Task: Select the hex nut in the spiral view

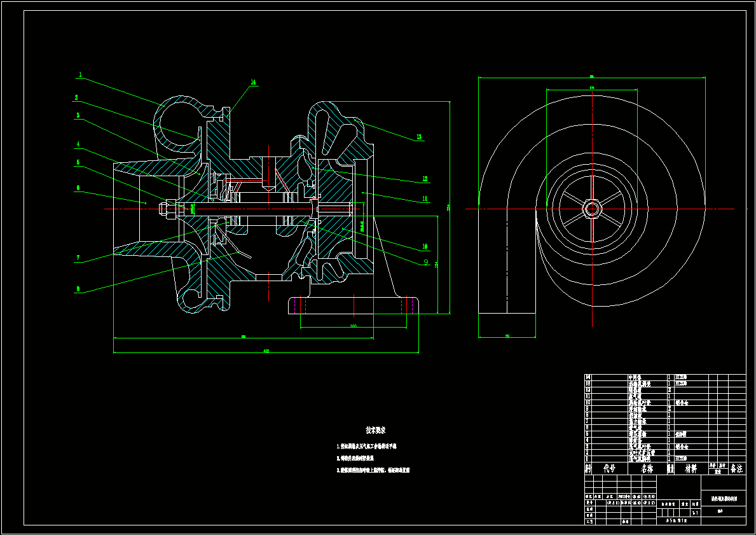Action: (x=592, y=209)
